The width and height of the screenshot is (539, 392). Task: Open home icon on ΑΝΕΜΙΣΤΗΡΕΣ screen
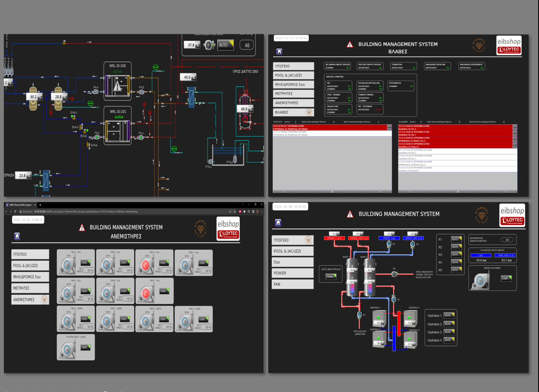pyautogui.click(x=17, y=236)
